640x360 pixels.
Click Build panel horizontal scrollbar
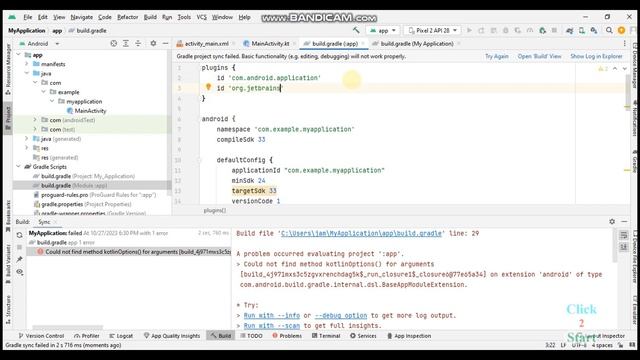[x=67, y=327]
